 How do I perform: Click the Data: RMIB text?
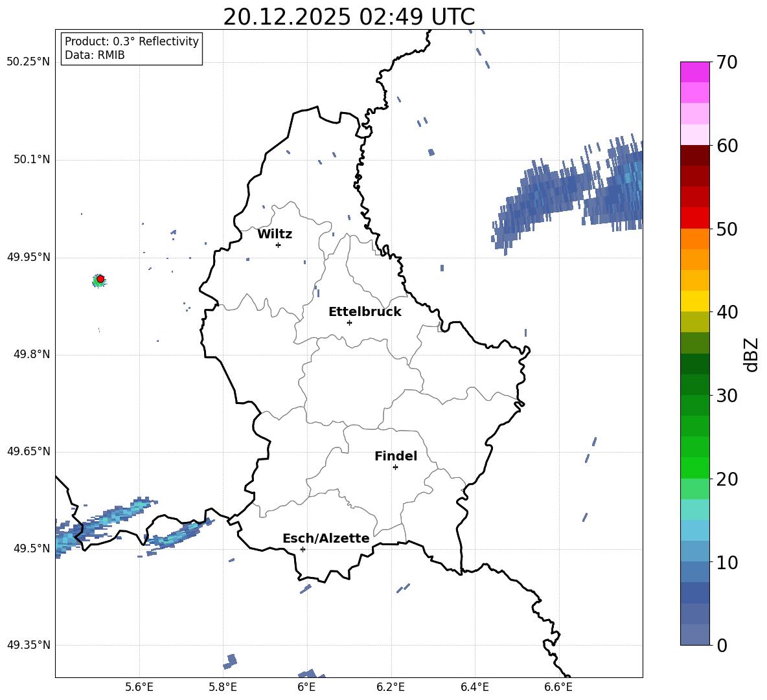(x=95, y=55)
